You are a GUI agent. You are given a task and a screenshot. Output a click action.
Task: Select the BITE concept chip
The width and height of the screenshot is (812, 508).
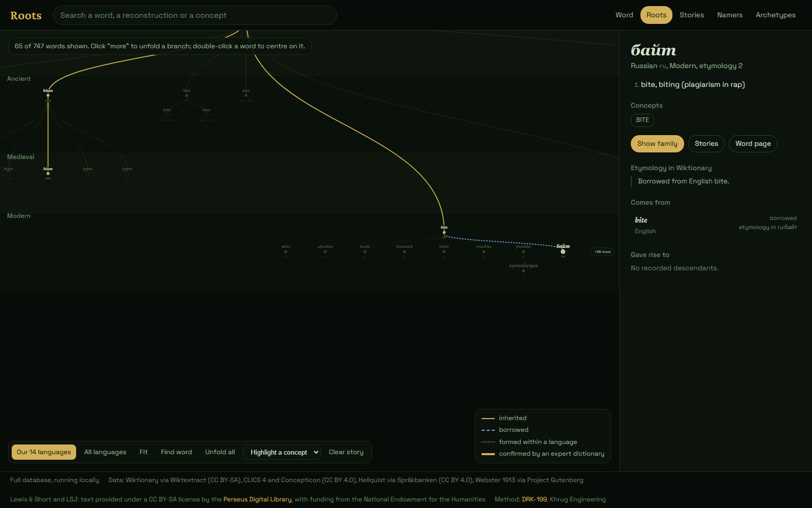642,120
